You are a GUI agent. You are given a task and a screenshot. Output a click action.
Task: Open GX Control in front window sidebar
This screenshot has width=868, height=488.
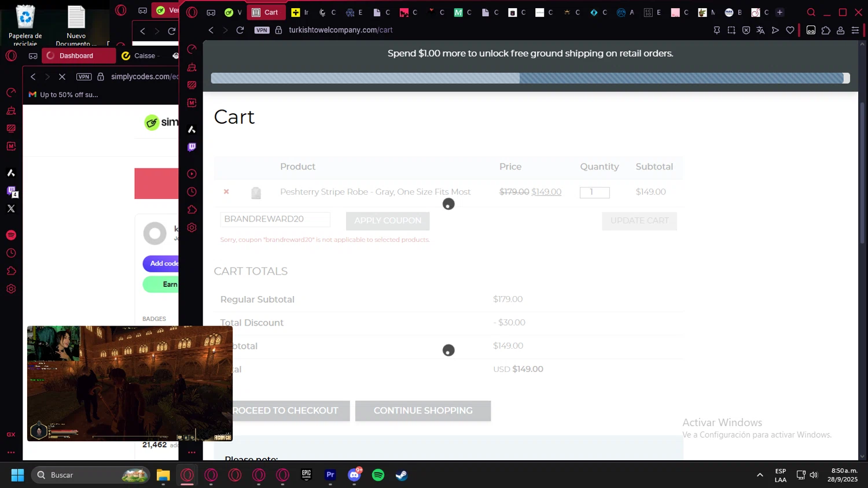(192, 49)
